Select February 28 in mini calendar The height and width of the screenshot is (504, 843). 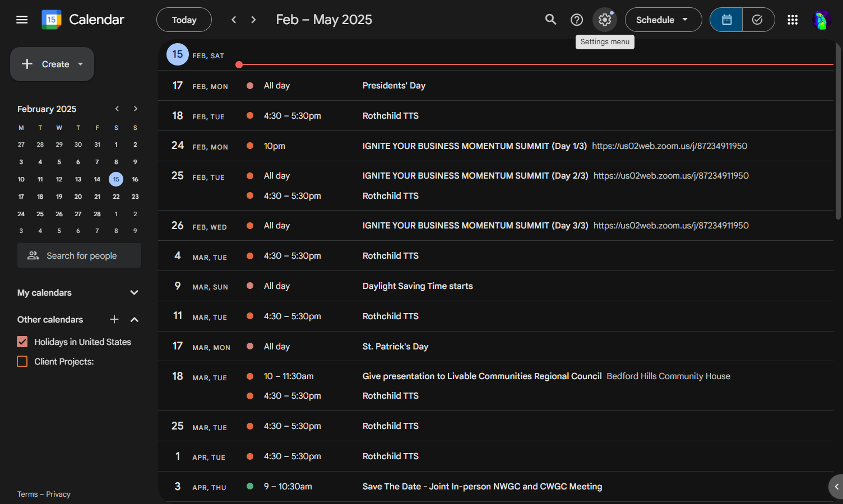tap(97, 214)
